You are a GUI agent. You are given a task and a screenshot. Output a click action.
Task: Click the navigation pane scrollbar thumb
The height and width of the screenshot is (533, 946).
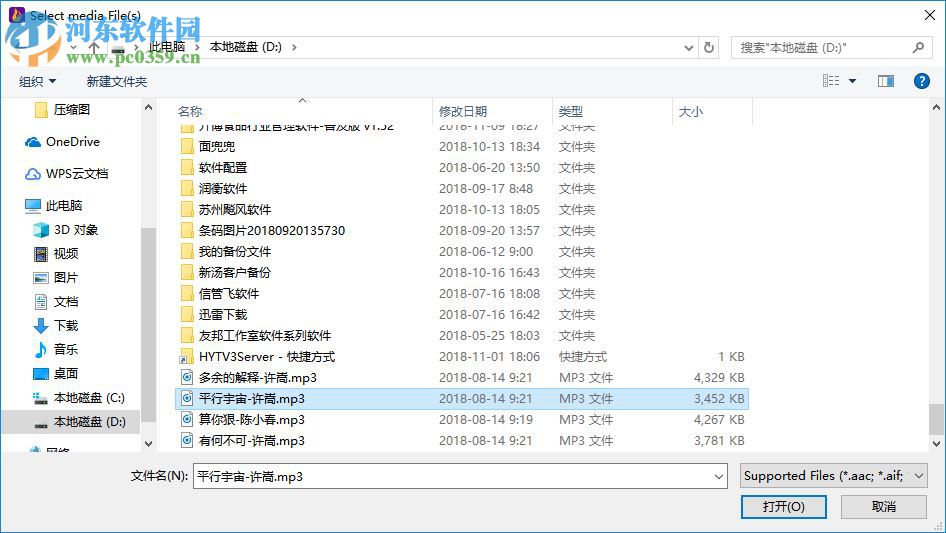148,326
